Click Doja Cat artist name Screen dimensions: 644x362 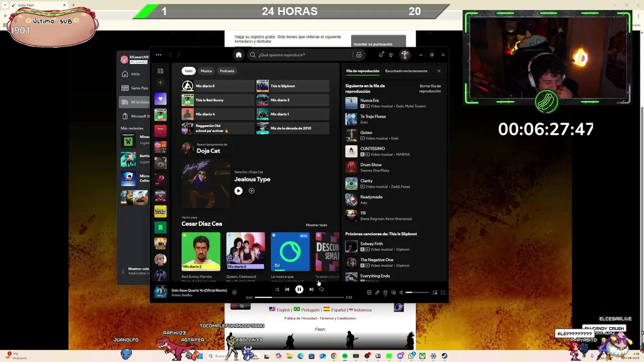pos(208,151)
